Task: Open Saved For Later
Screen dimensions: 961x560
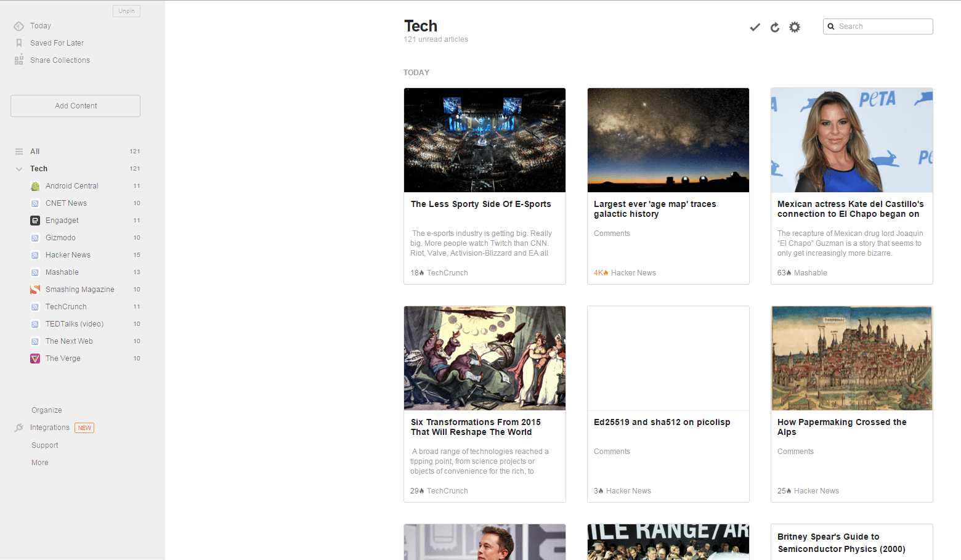Action: [57, 43]
